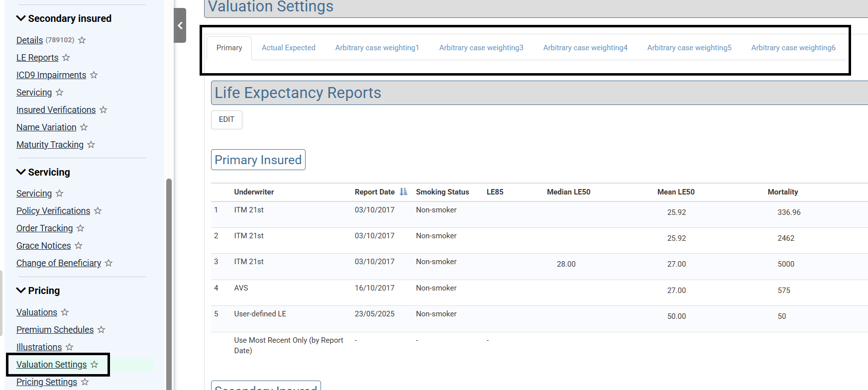Click the EDIT button
Viewport: 868px width, 390px height.
tap(226, 119)
